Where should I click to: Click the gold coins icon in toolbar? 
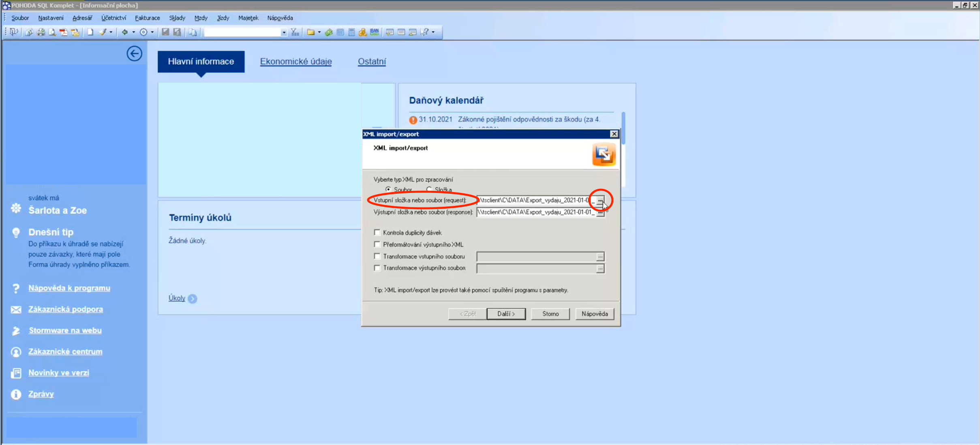[x=362, y=32]
